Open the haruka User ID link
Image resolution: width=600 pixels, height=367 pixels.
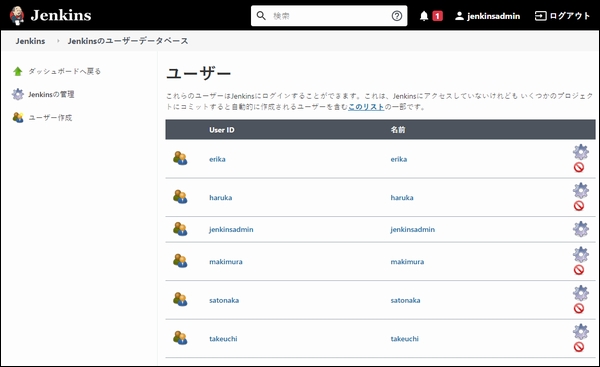click(220, 198)
